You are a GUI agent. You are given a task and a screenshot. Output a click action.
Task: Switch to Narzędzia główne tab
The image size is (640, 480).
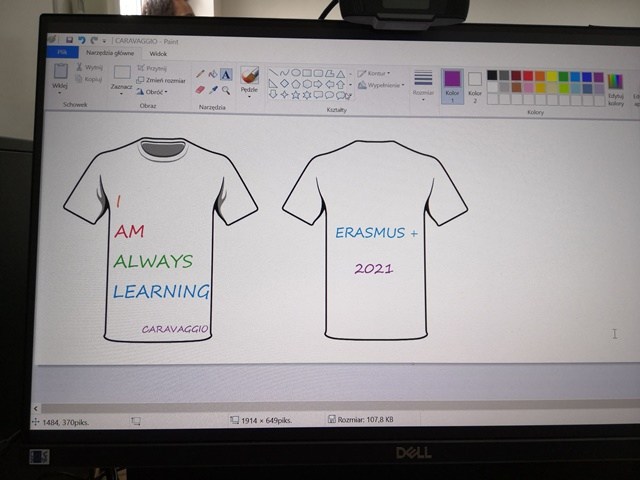pyautogui.click(x=110, y=53)
